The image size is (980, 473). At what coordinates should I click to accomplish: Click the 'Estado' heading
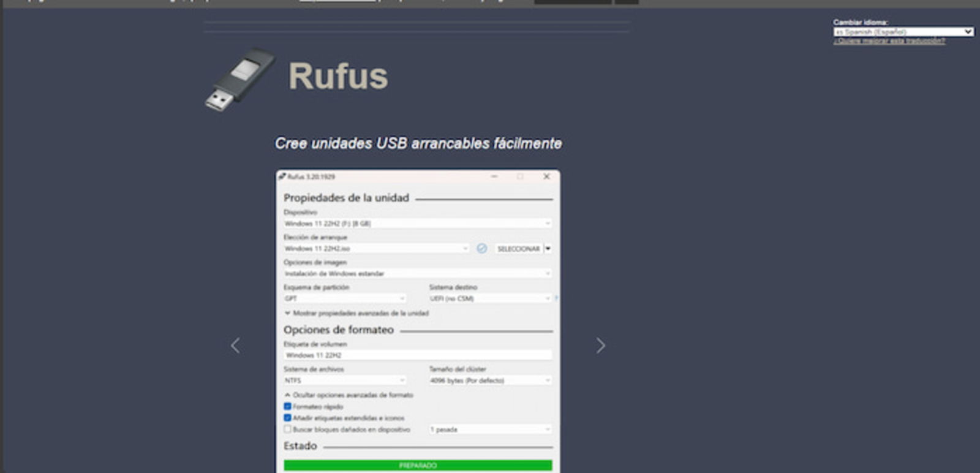[x=300, y=446]
